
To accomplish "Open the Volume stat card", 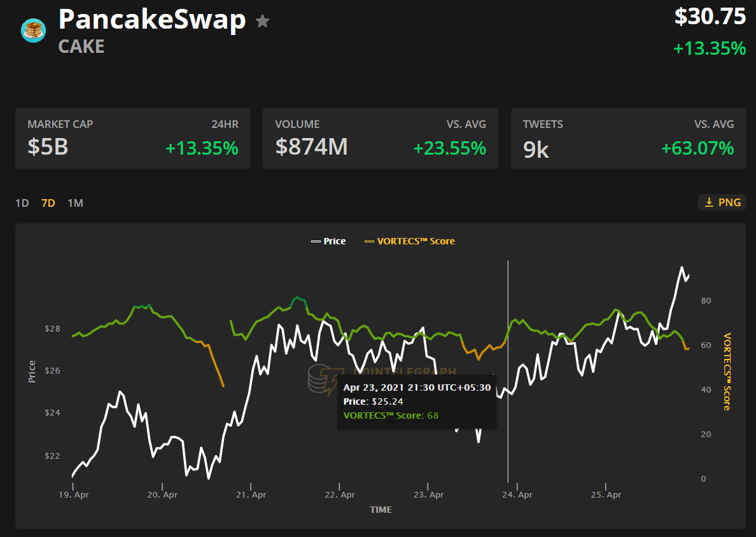I will pos(380,138).
